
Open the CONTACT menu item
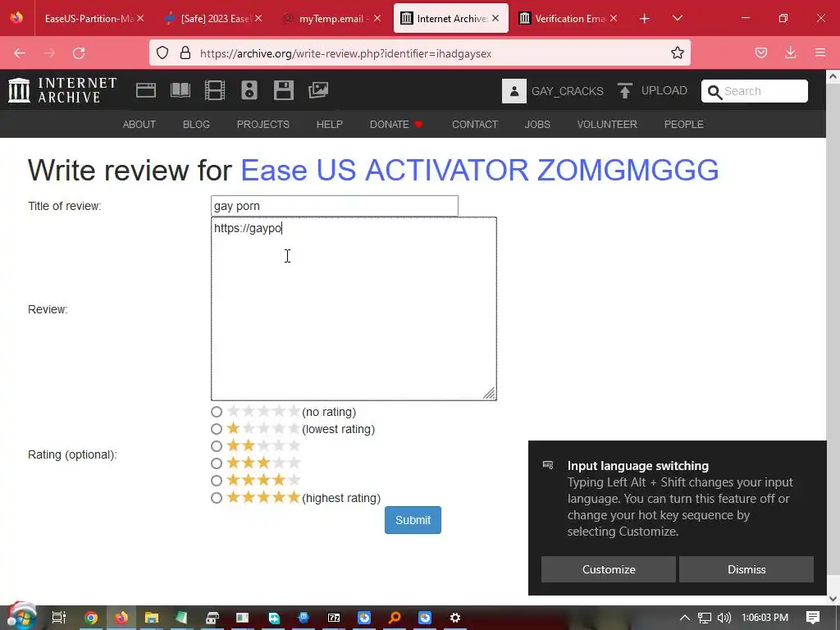click(475, 125)
